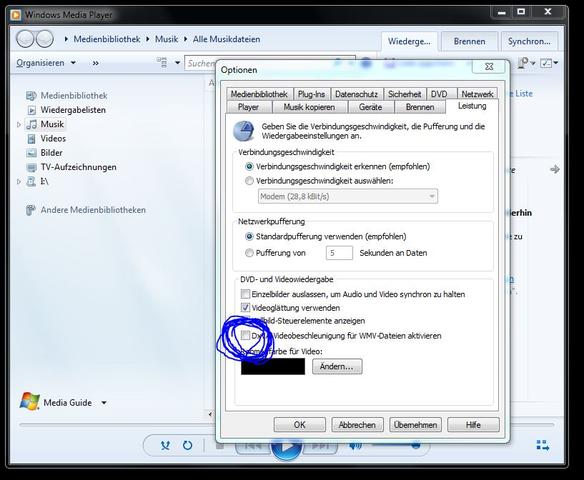The image size is (584, 480).
Task: Click the checkmark list options icon
Action: click(546, 63)
